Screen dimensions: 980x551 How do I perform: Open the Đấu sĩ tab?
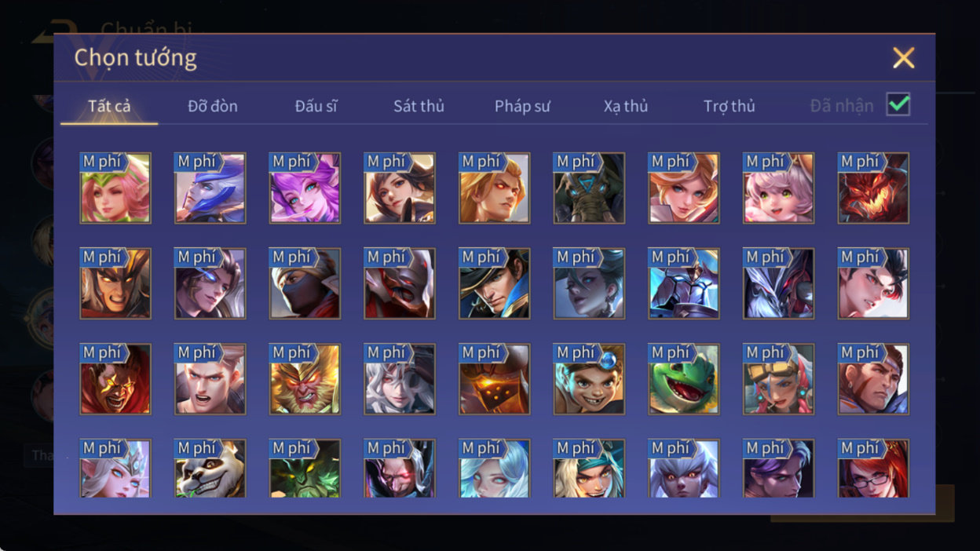tap(316, 106)
